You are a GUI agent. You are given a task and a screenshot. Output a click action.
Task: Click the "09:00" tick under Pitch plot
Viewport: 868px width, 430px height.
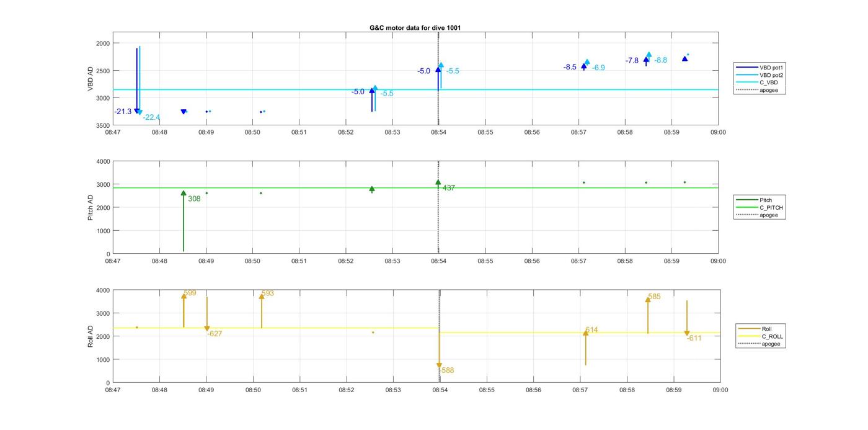click(x=719, y=261)
